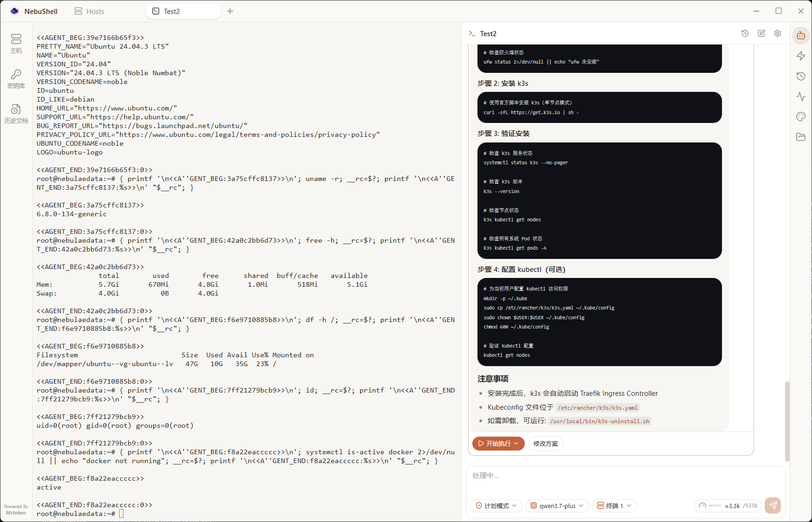Click the mkdir -p ~/.kube command line

coord(505,298)
